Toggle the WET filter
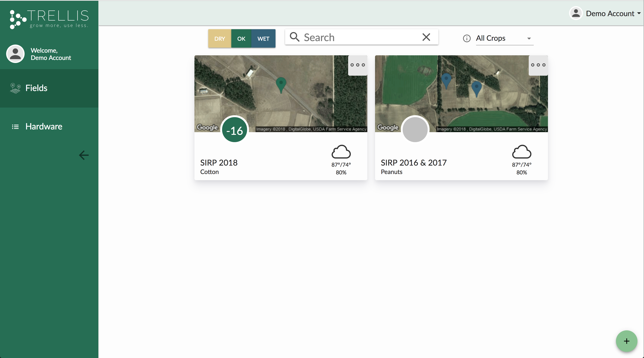 point(263,38)
